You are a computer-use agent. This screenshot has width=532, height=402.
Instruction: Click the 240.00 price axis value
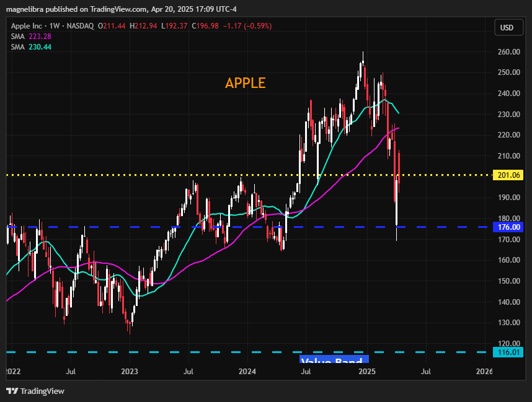coord(509,93)
